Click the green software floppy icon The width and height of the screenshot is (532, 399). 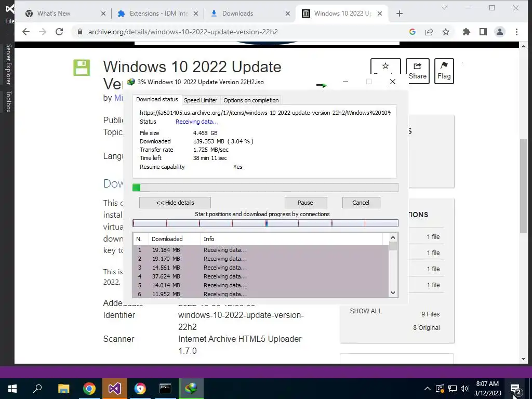pyautogui.click(x=82, y=68)
